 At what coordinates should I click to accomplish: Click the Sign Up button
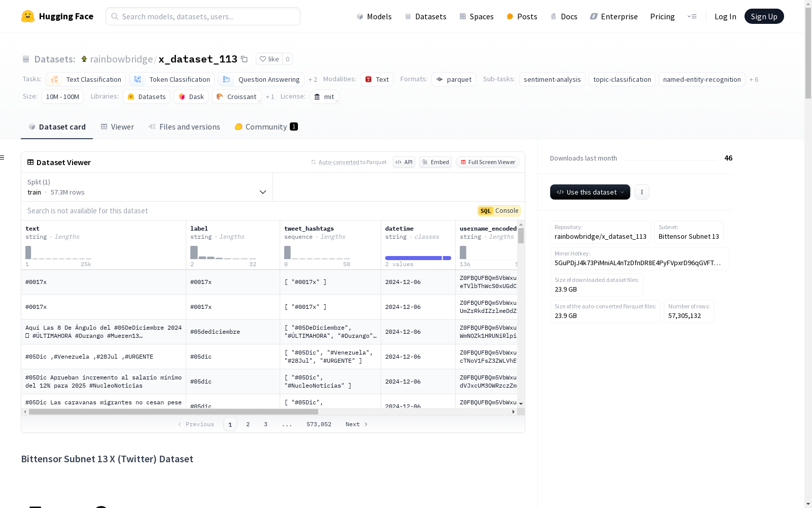764,17
